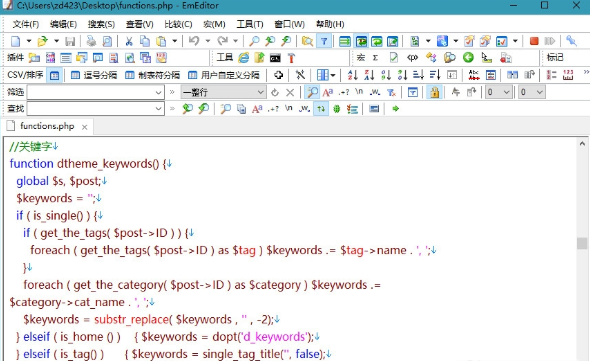The image size is (590, 361).
Task: Click the refresh button next to 一整行
Action: (x=275, y=92)
